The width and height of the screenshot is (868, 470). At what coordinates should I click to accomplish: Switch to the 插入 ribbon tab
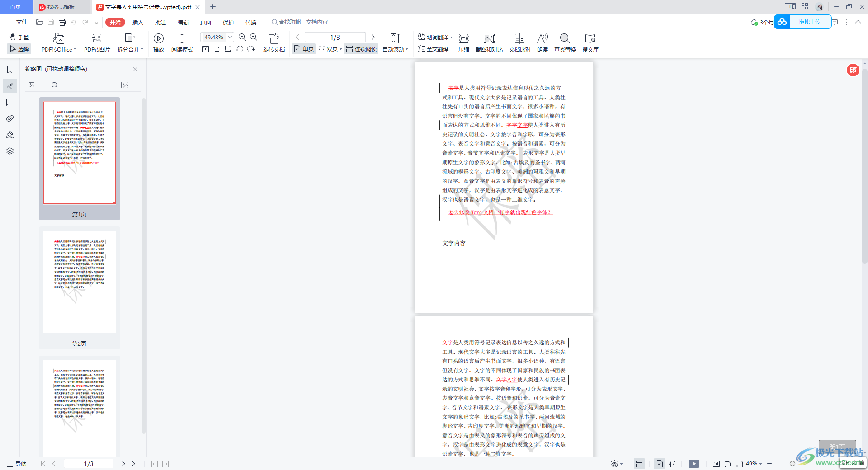(x=137, y=22)
